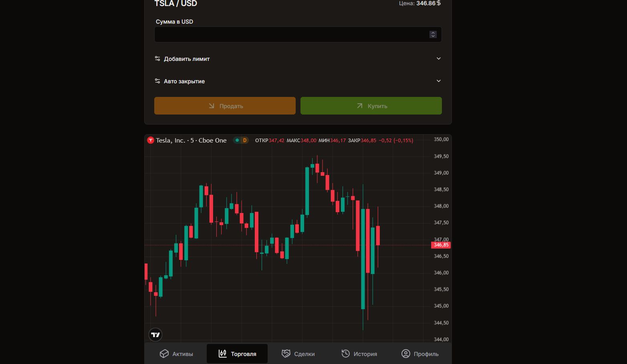This screenshot has width=627, height=364.
Task: Click the orange Продать button
Action: pyautogui.click(x=225, y=106)
